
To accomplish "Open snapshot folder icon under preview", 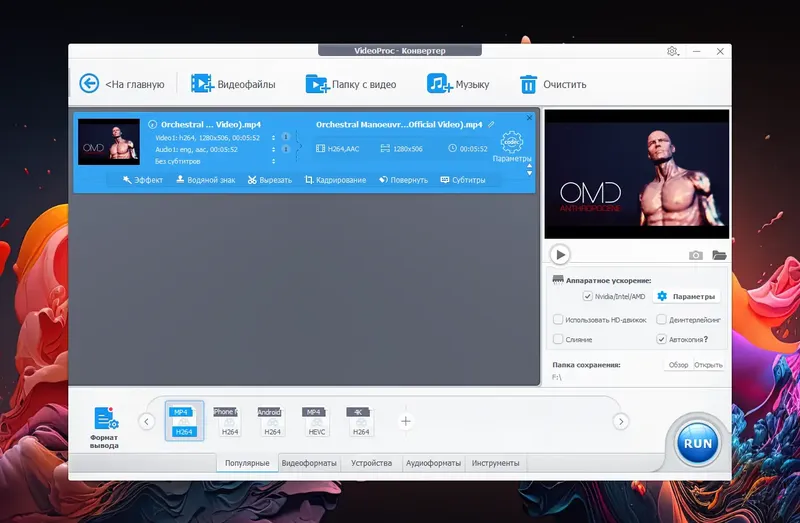I will point(719,255).
